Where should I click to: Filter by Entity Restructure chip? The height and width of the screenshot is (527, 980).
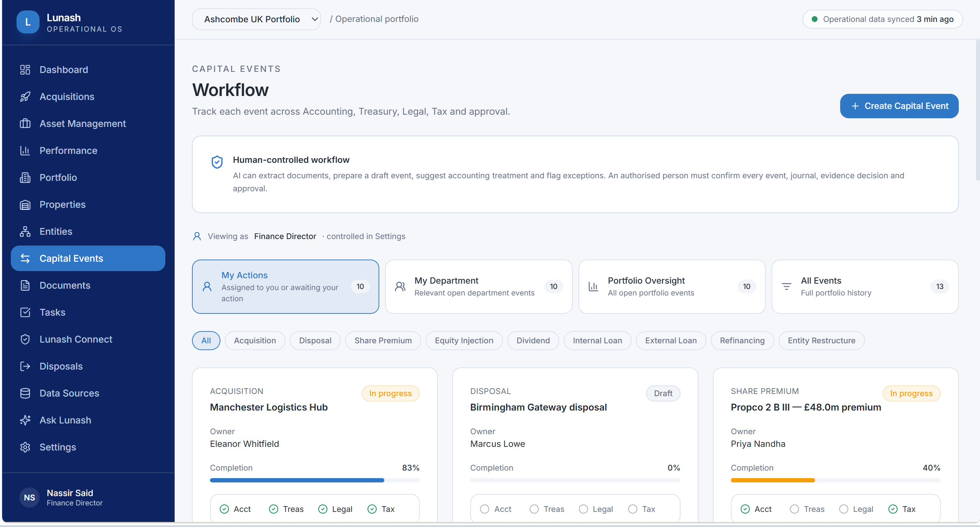coord(821,340)
